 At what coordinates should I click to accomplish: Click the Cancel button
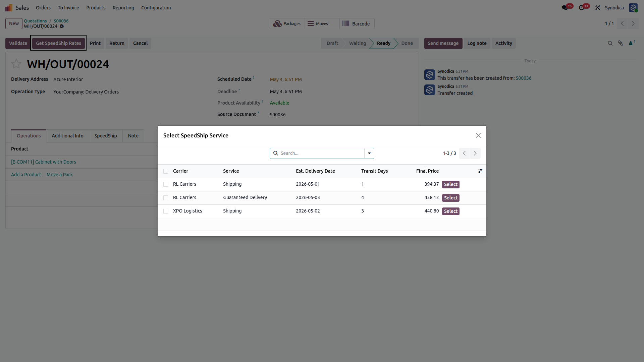click(140, 43)
